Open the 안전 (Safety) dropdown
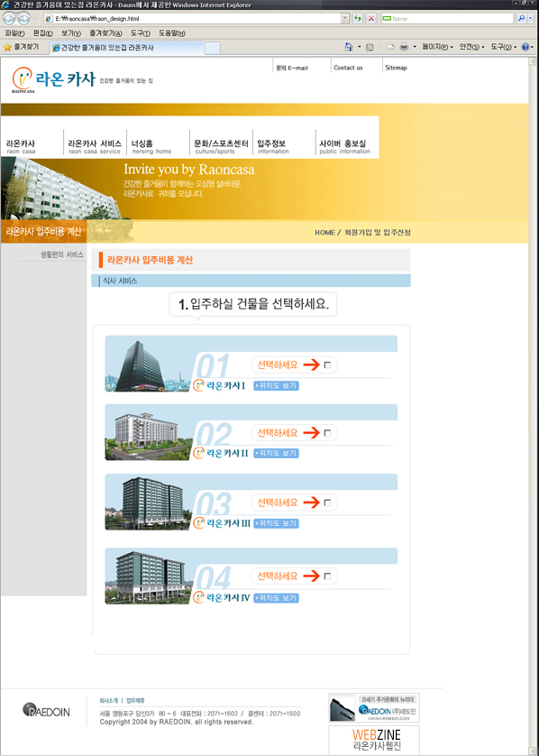Viewport: 539px width, 756px height. pyautogui.click(x=472, y=47)
